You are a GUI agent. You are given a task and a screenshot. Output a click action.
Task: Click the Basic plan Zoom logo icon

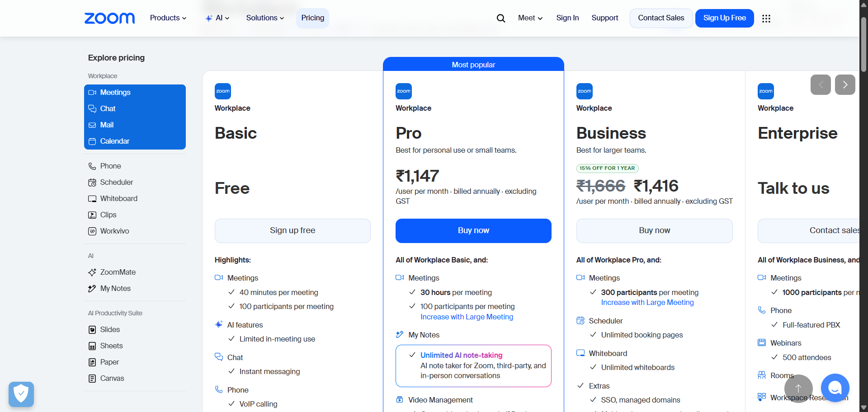coord(223,91)
